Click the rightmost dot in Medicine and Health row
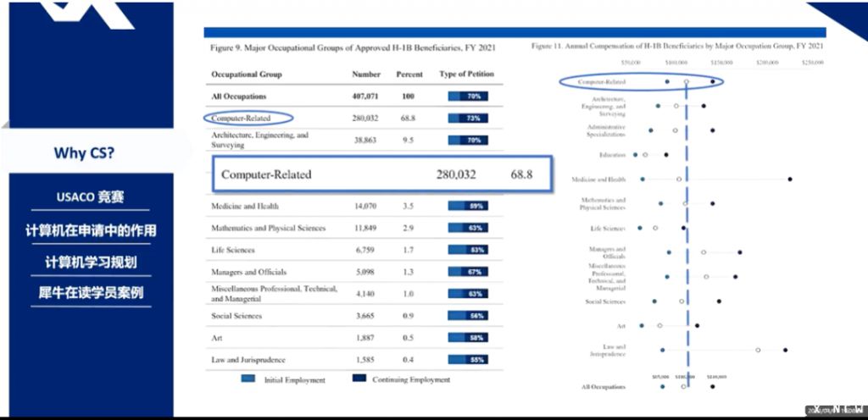The image size is (868, 420). point(790,179)
